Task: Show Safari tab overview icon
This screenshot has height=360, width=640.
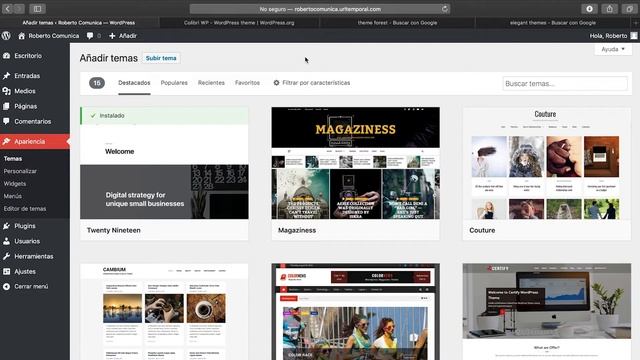Action: click(629, 9)
